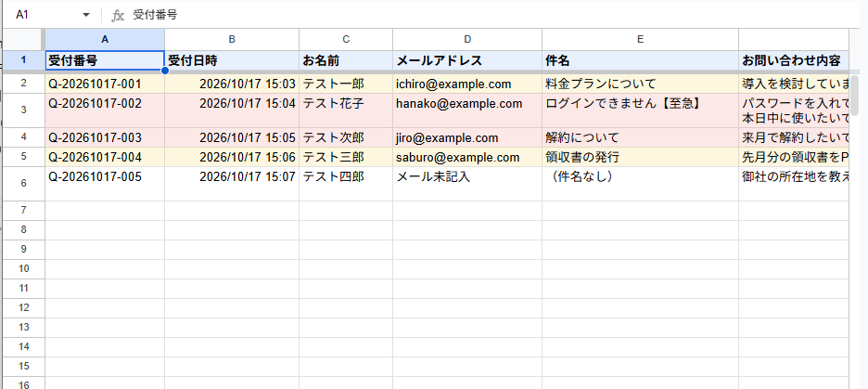Click the select-all corner box
Viewport: 868px width, 389px height.
(22, 39)
